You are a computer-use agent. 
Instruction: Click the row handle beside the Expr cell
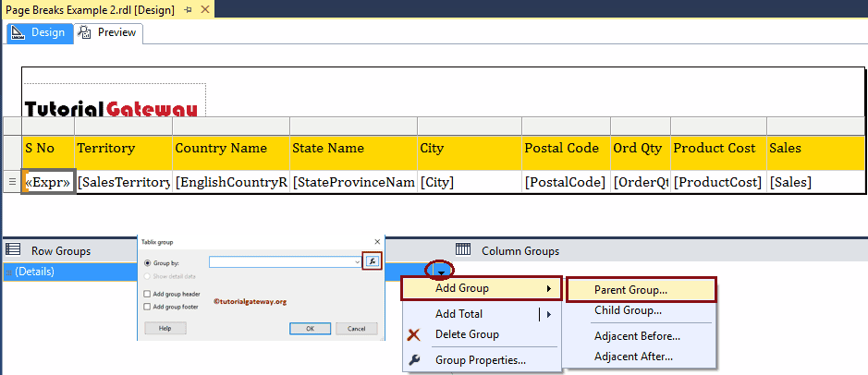(12, 182)
